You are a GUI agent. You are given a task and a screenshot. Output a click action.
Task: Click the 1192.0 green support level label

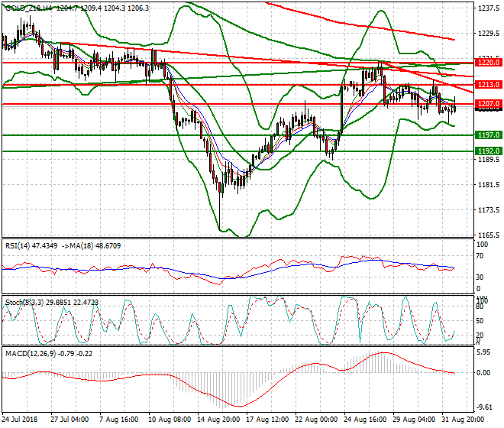[x=487, y=151]
